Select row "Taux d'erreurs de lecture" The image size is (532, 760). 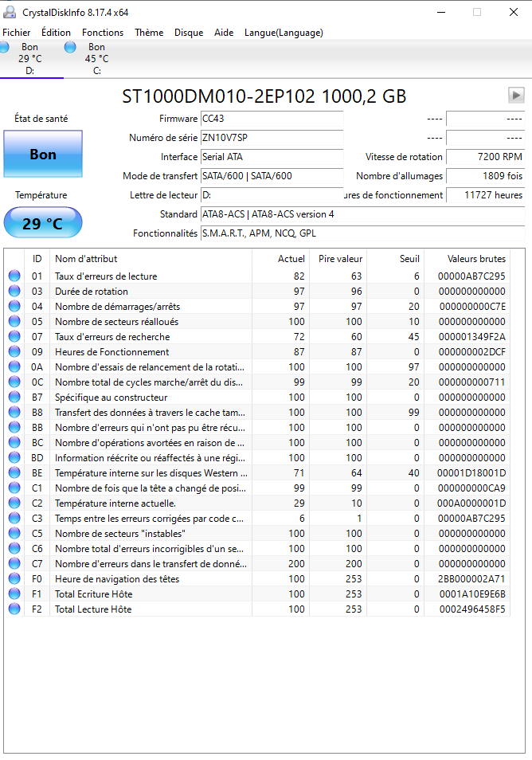click(x=257, y=276)
